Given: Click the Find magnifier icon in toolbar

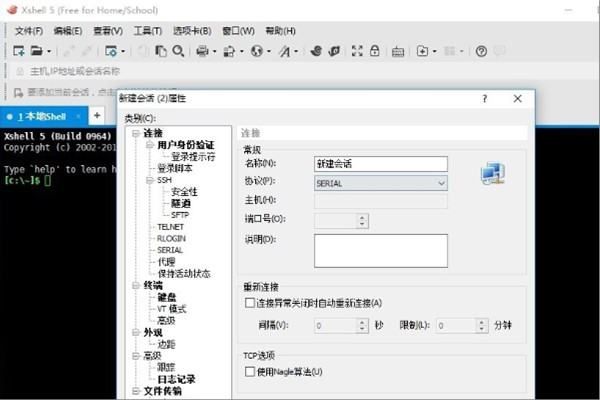Looking at the screenshot, I should 178,51.
